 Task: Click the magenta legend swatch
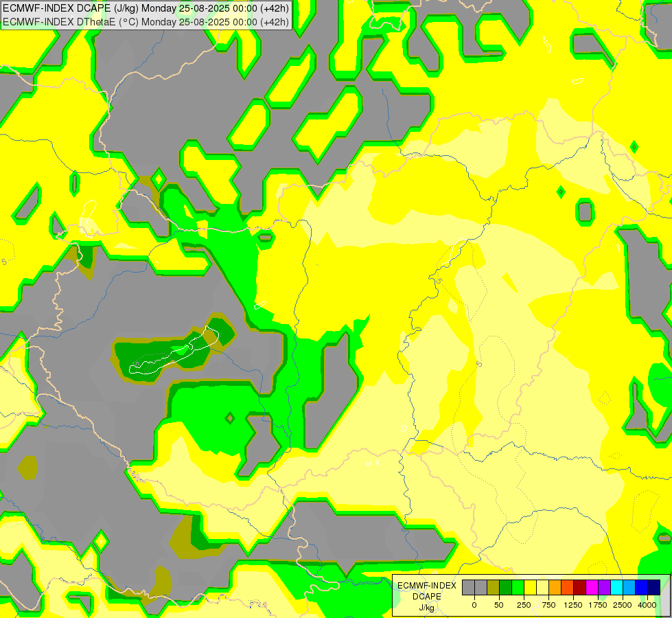(592, 587)
